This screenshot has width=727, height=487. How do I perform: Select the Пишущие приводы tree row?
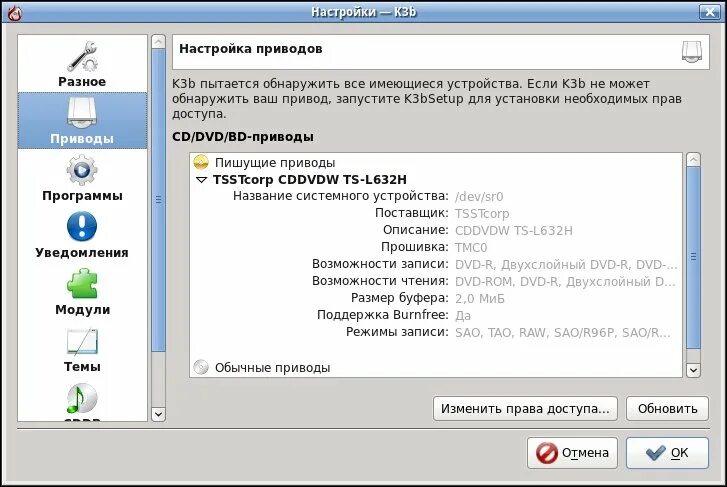(436, 162)
